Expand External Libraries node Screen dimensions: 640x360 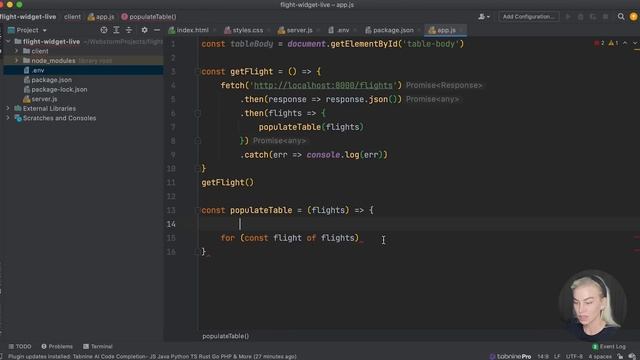(x=8, y=108)
